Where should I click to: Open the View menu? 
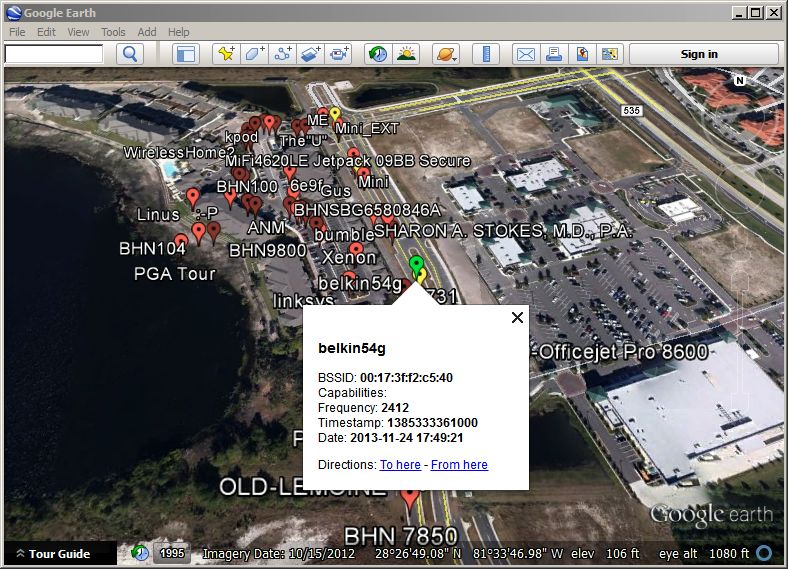[78, 32]
